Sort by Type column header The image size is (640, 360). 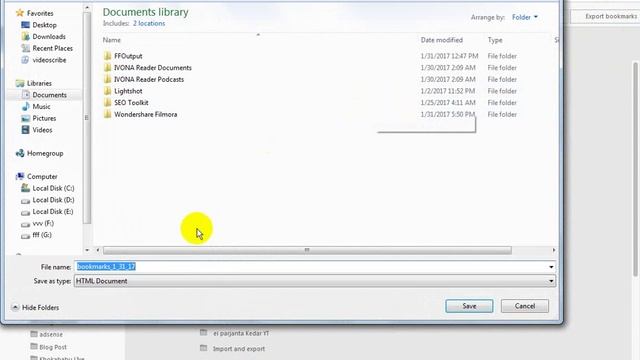coord(495,40)
